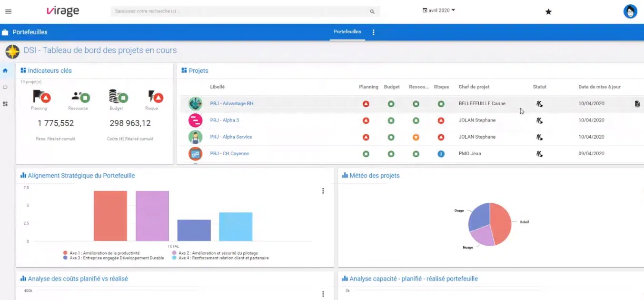Click into the search input field
Viewport: 644px width, 300px height.
point(240,11)
